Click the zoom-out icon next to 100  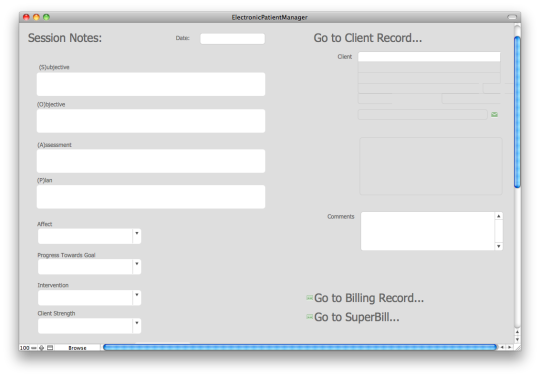[x=34, y=348]
